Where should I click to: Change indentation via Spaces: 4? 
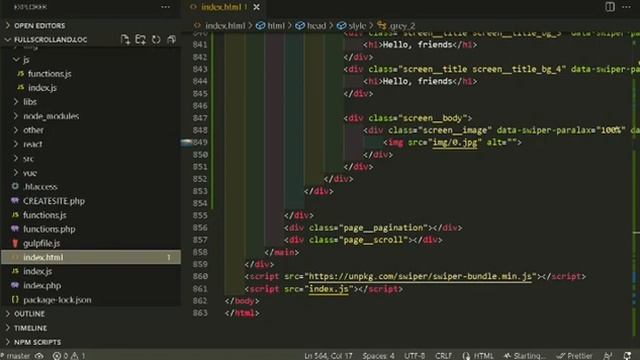(x=378, y=356)
